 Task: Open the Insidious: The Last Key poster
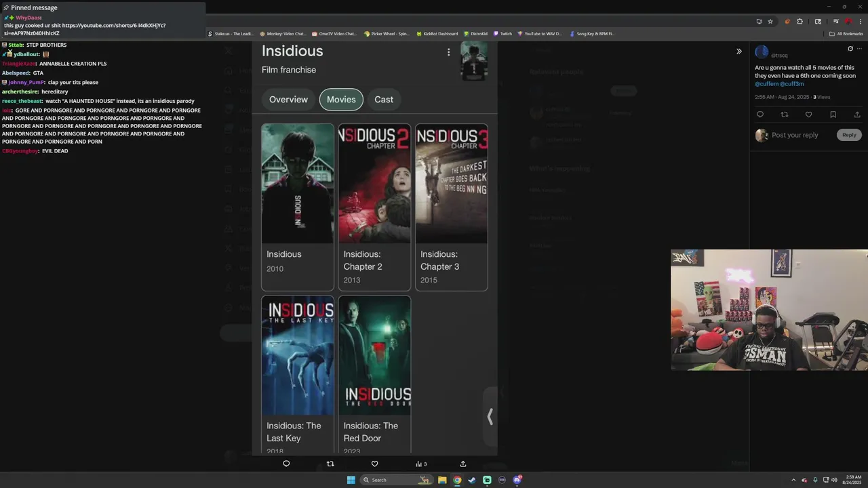point(298,356)
